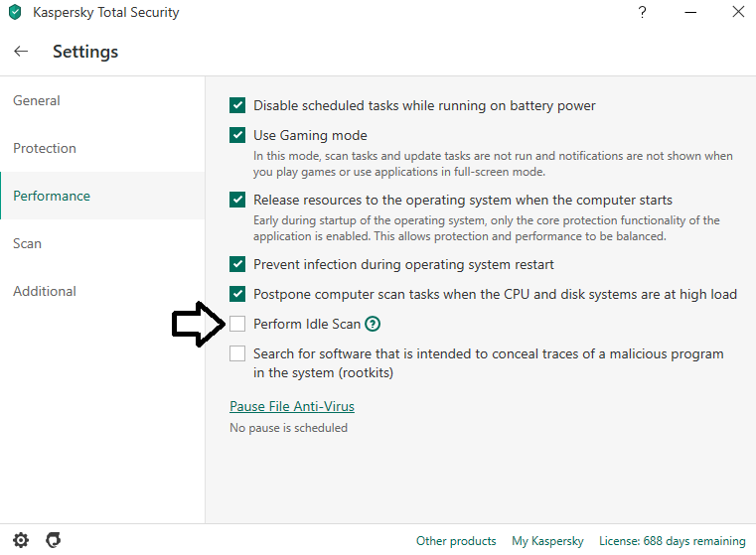Open the Other products link
Screen dimensions: 756x555
(456, 541)
